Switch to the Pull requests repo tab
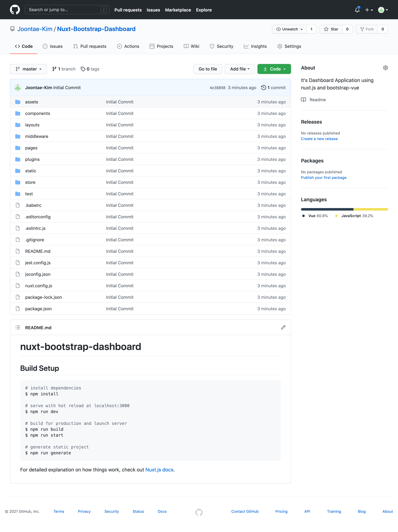The width and height of the screenshot is (398, 532). click(x=90, y=46)
